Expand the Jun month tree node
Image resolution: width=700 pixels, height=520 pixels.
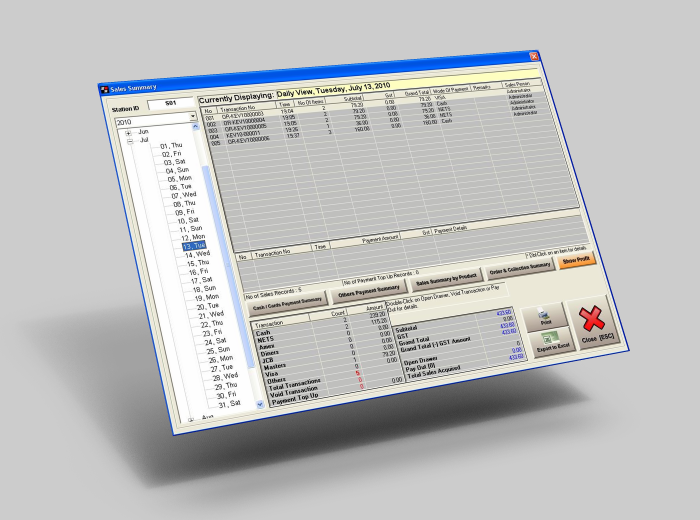128,132
